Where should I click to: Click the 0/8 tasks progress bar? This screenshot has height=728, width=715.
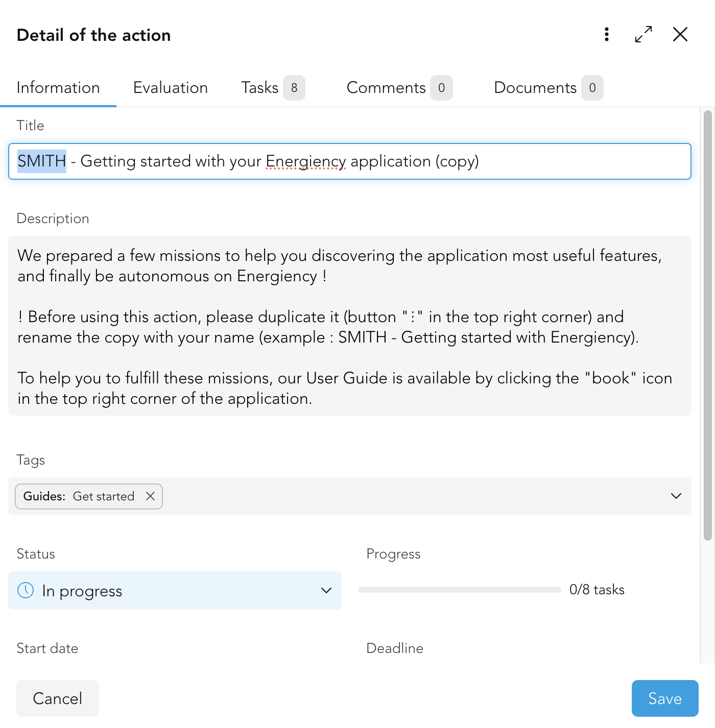pos(460,590)
